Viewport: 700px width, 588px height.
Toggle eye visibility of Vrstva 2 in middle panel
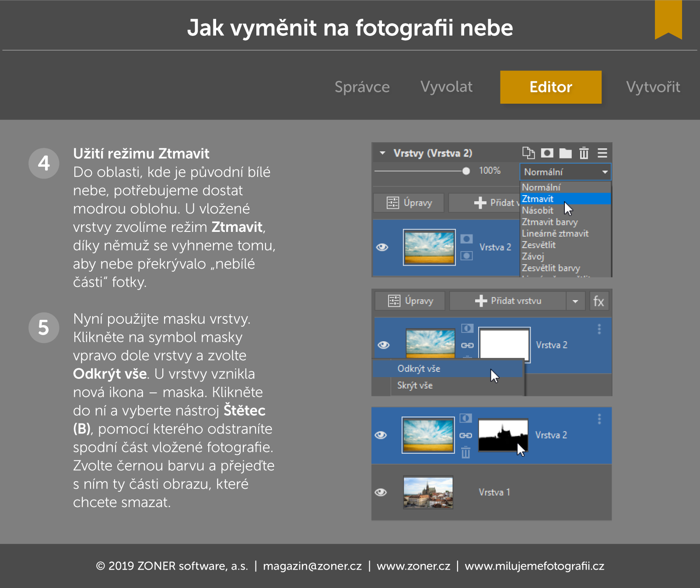(384, 345)
